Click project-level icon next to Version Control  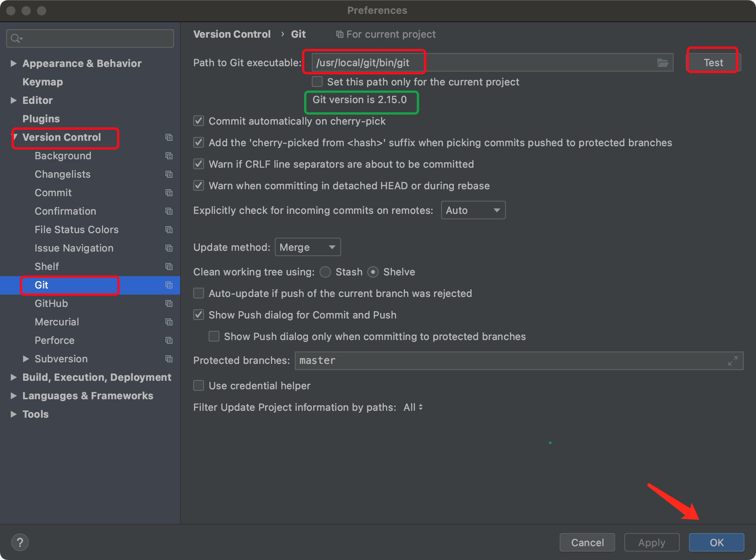click(x=169, y=137)
